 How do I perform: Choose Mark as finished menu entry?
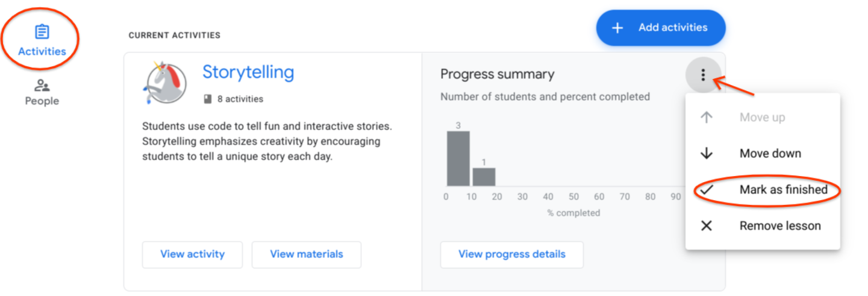tap(763, 189)
